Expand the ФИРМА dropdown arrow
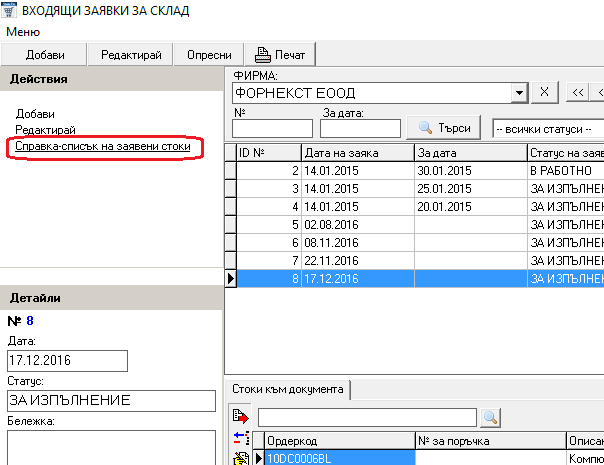The width and height of the screenshot is (604, 465). tap(519, 93)
